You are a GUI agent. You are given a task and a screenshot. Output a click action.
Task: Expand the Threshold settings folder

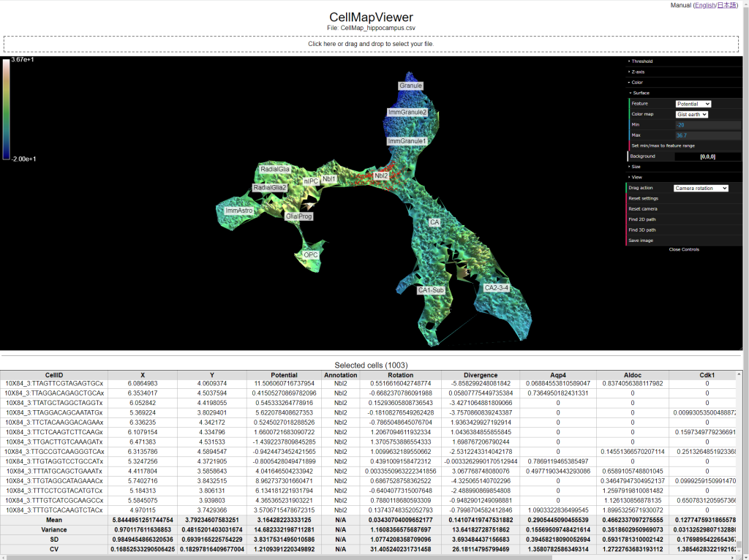pyautogui.click(x=642, y=61)
